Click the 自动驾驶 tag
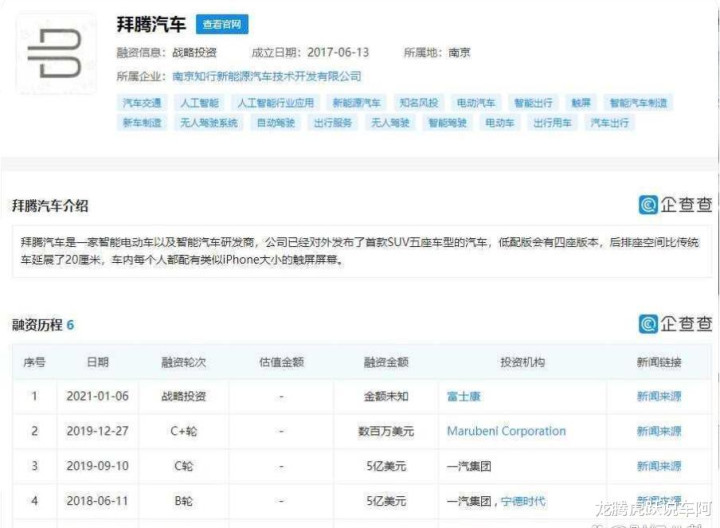 point(276,124)
